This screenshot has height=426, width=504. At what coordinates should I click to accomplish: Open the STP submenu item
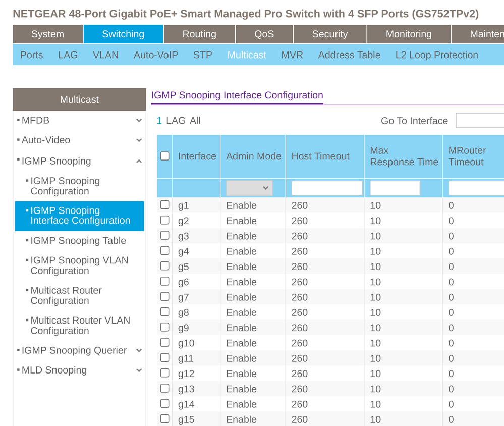coord(202,55)
